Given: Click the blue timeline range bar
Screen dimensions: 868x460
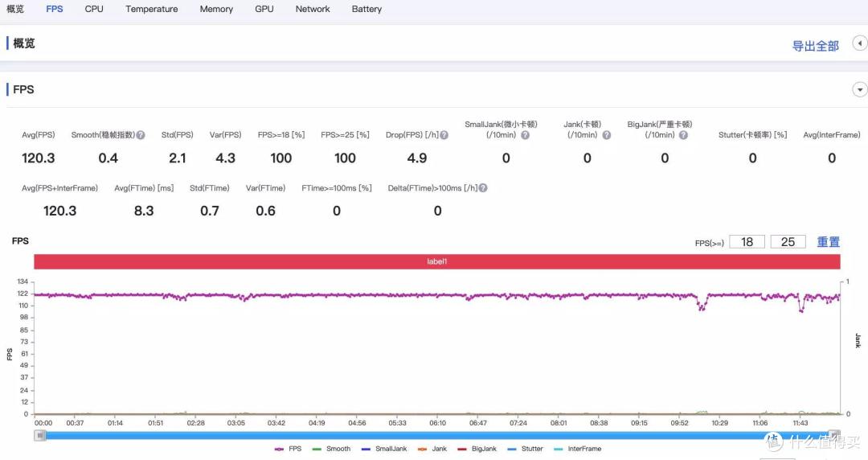Looking at the screenshot, I should (x=436, y=436).
